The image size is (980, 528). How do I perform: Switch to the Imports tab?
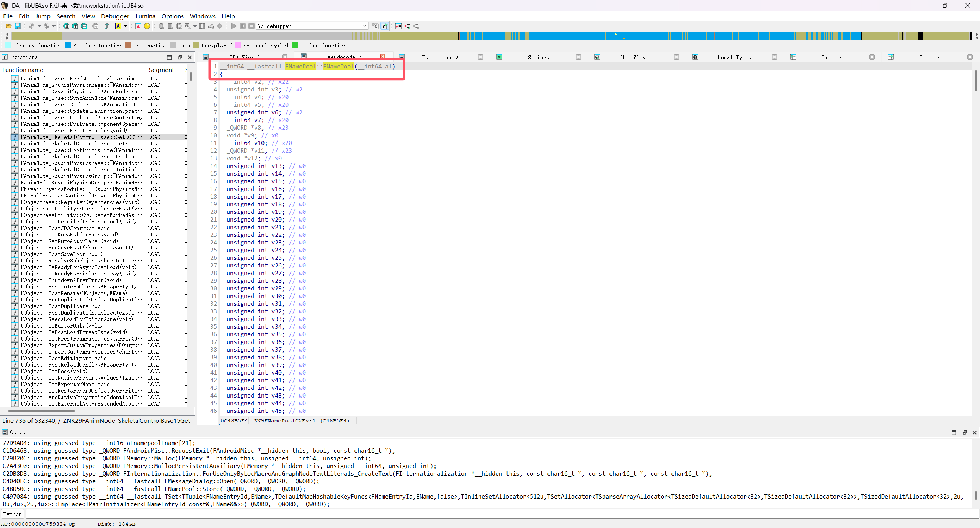coord(832,57)
